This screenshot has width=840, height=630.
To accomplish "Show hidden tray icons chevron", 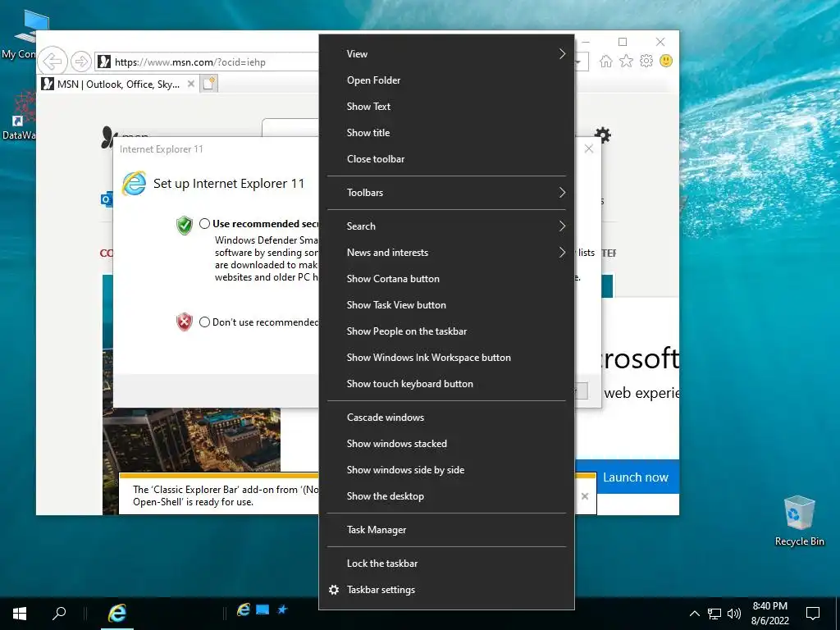I will coord(694,614).
